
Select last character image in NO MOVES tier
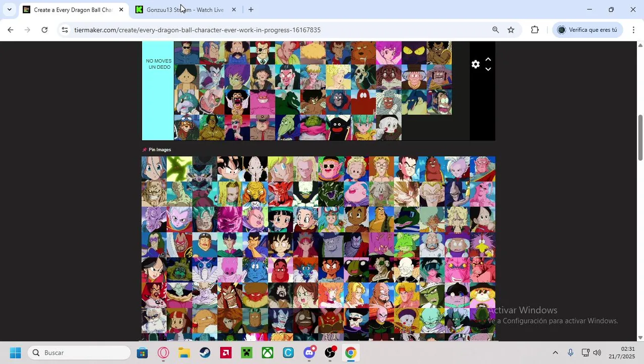(x=388, y=127)
